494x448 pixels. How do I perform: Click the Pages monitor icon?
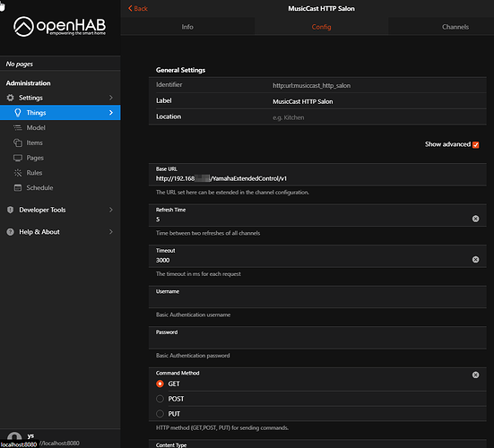(x=18, y=158)
